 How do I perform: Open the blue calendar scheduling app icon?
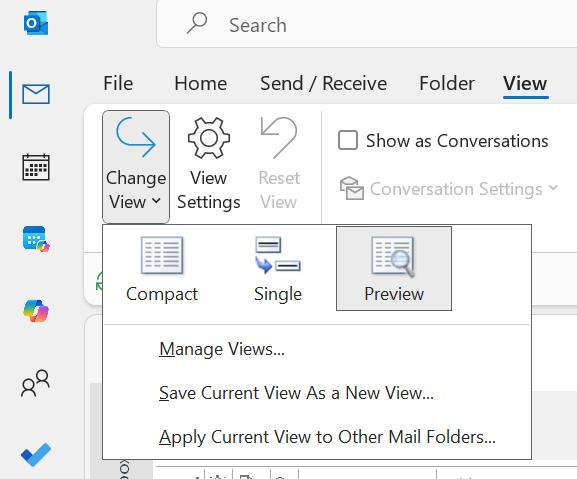coord(36,239)
